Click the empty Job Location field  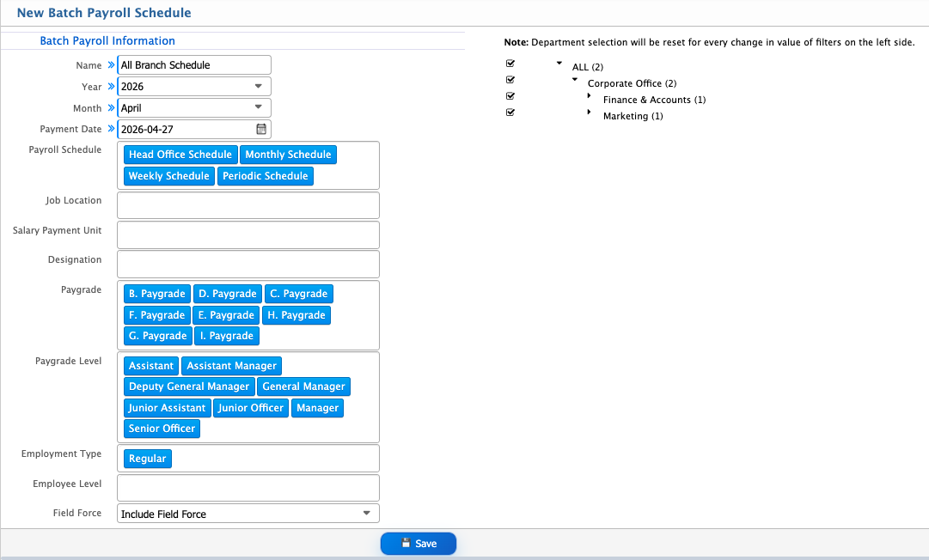[x=248, y=205]
